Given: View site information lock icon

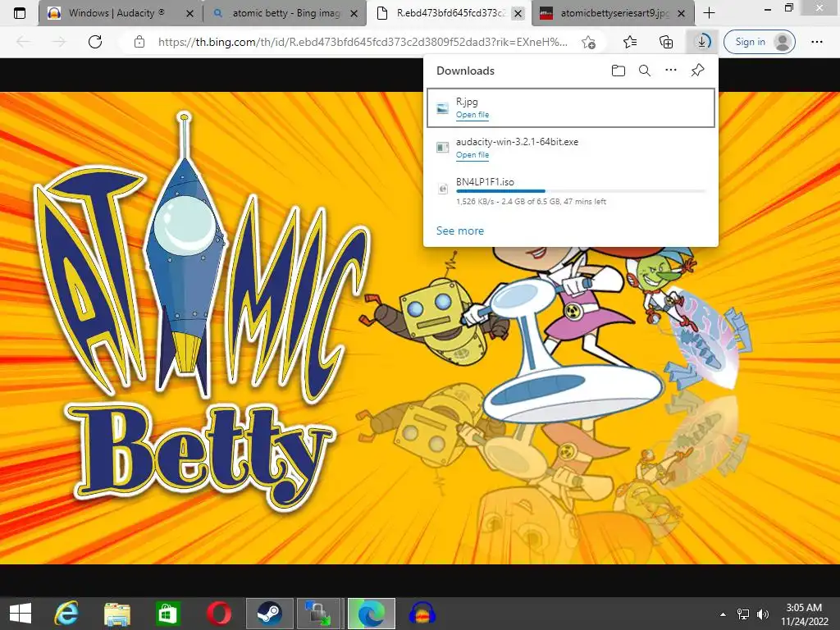Looking at the screenshot, I should pos(139,42).
